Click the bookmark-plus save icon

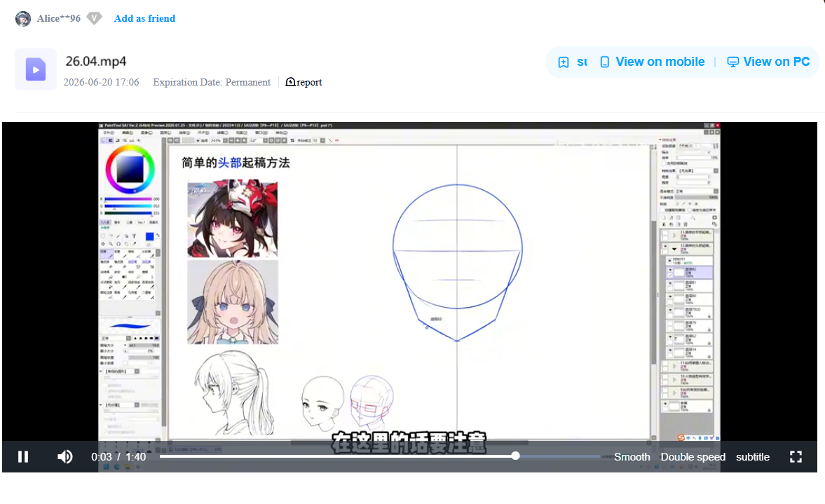pos(564,62)
